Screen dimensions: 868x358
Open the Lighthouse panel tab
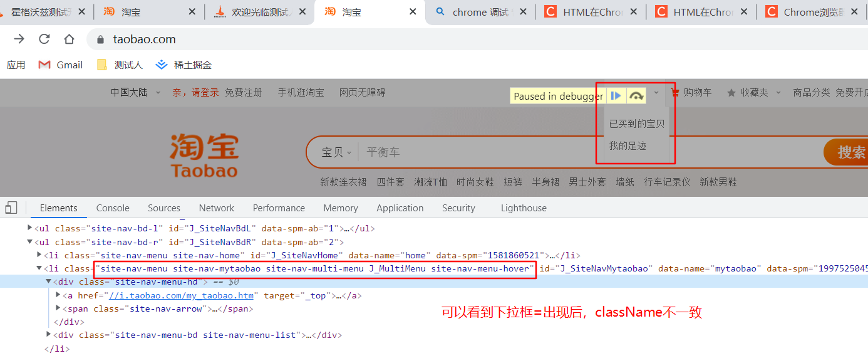click(524, 208)
